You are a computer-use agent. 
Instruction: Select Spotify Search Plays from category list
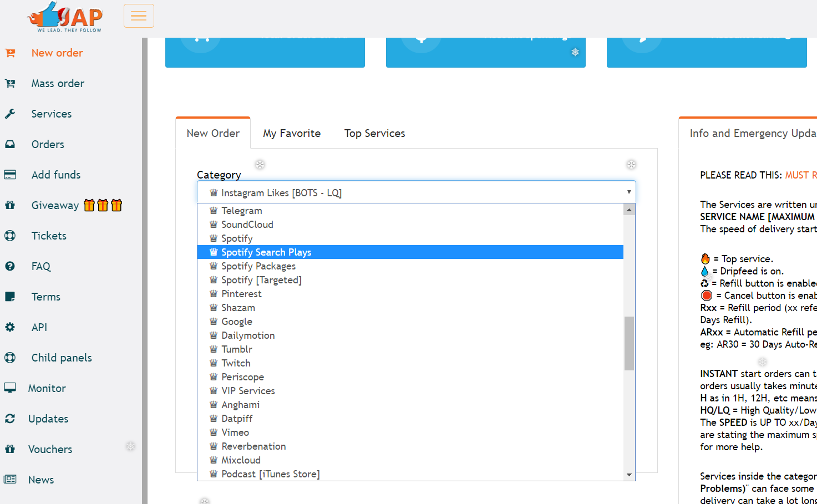pyautogui.click(x=266, y=252)
